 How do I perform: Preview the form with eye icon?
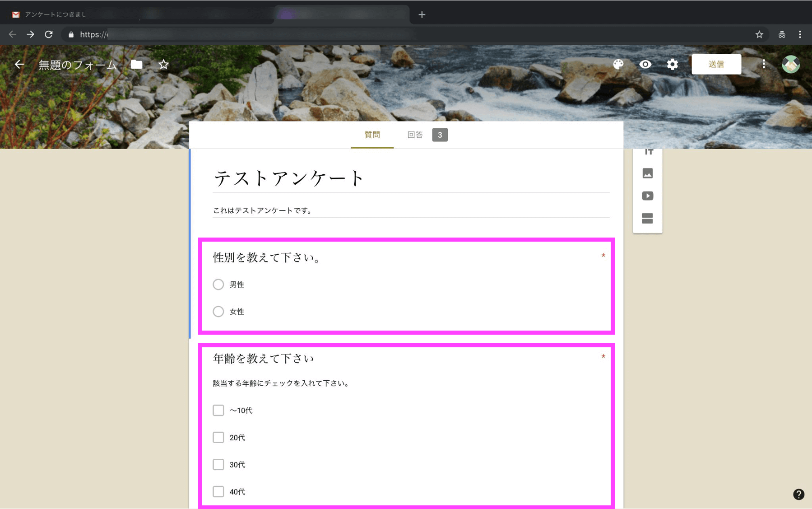pyautogui.click(x=645, y=65)
